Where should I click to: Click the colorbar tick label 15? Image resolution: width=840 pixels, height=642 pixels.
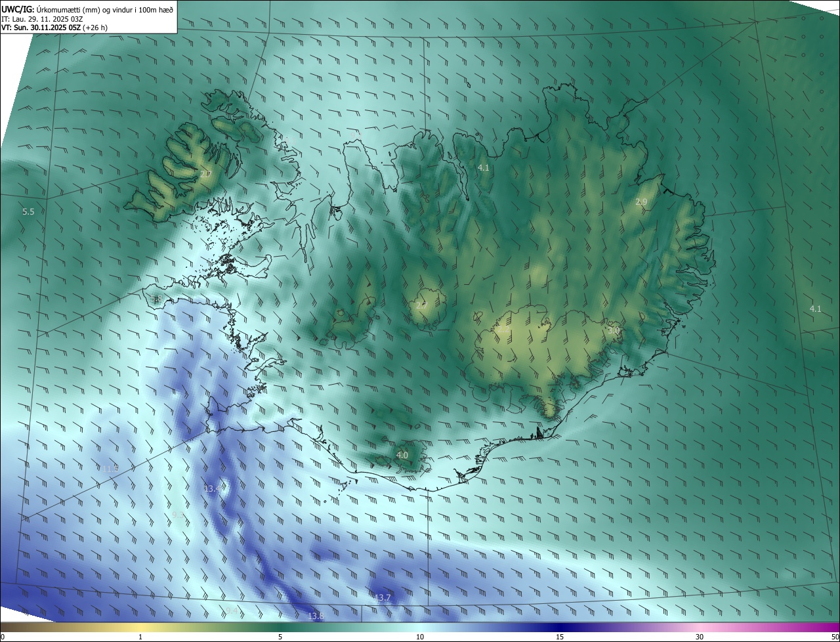pyautogui.click(x=560, y=637)
